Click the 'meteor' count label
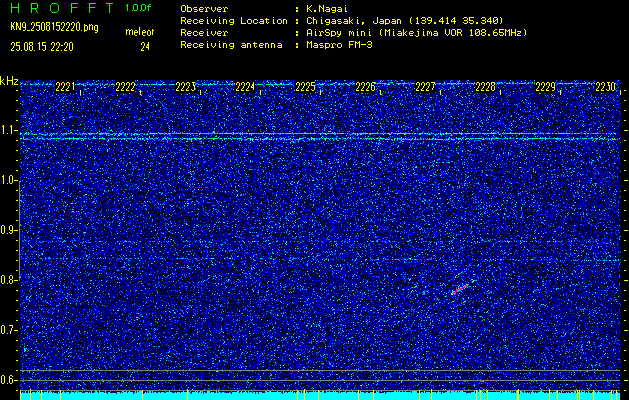The height and width of the screenshot is (400, 629). [x=140, y=32]
